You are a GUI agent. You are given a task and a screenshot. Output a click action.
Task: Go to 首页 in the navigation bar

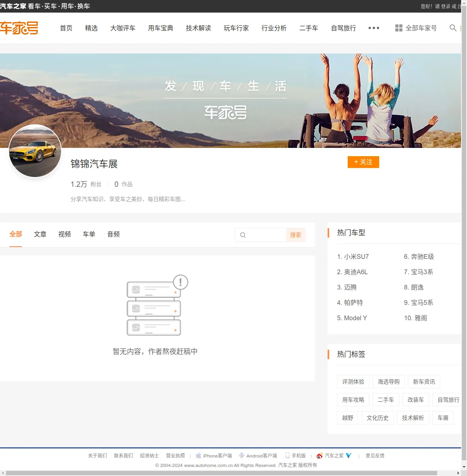[x=66, y=28]
